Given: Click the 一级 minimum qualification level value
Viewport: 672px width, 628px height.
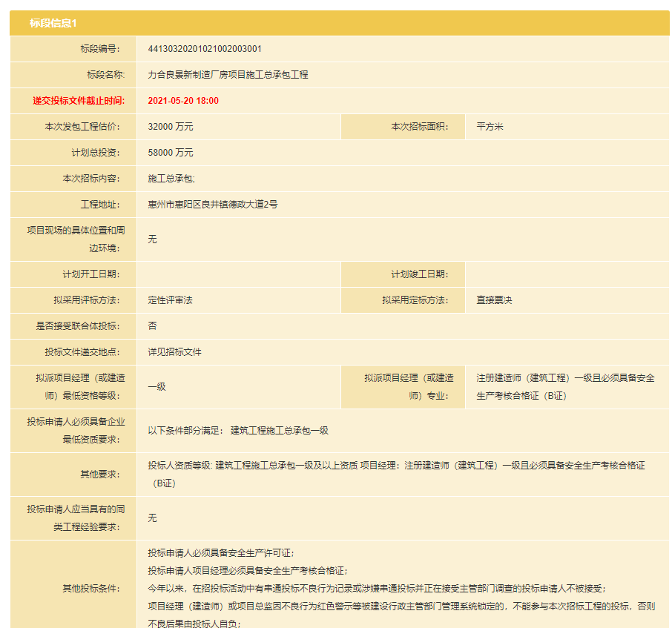Looking at the screenshot, I should (157, 387).
